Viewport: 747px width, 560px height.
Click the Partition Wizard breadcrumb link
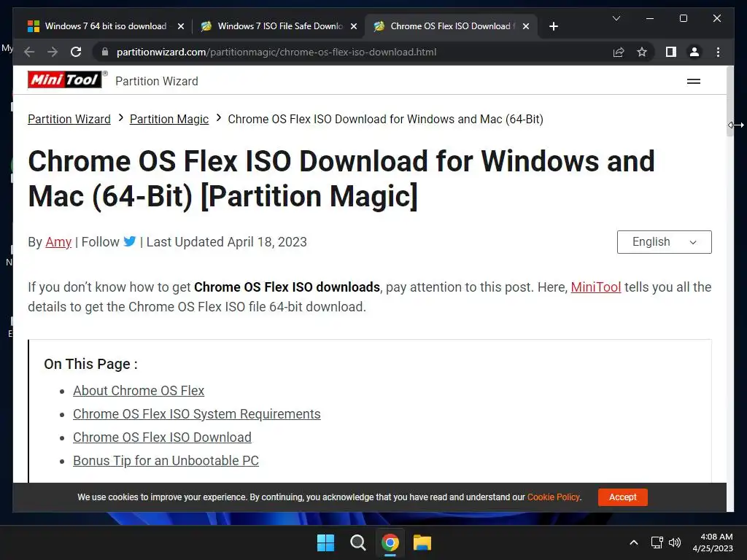point(69,119)
